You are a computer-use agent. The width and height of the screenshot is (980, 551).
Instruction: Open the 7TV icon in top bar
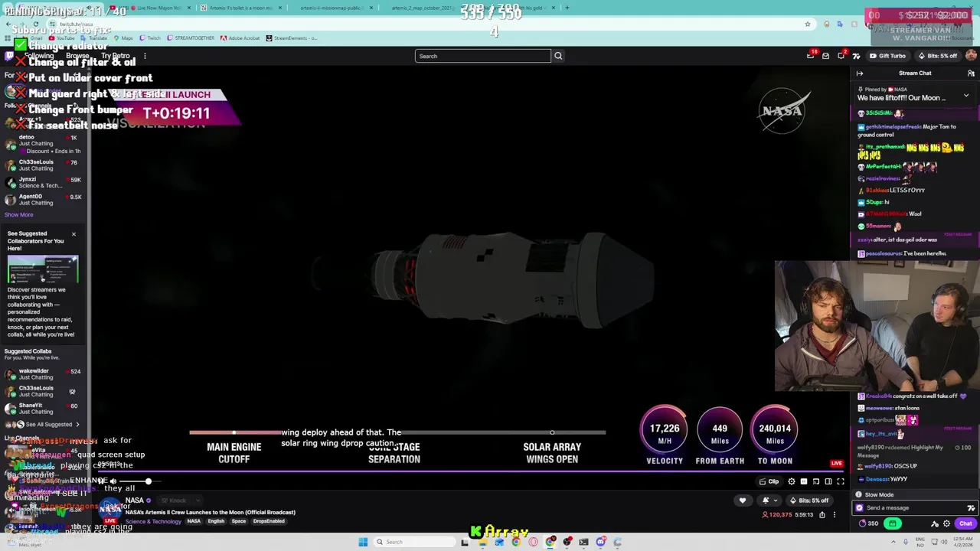tap(856, 56)
